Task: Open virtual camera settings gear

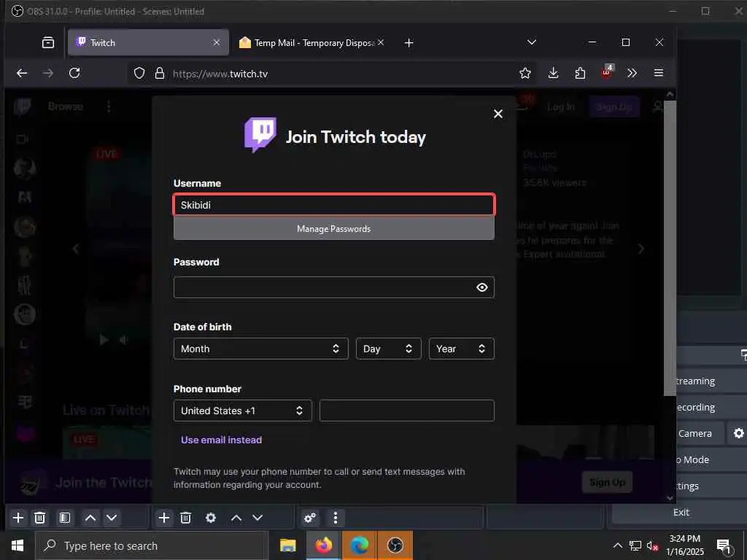Action: (x=738, y=433)
